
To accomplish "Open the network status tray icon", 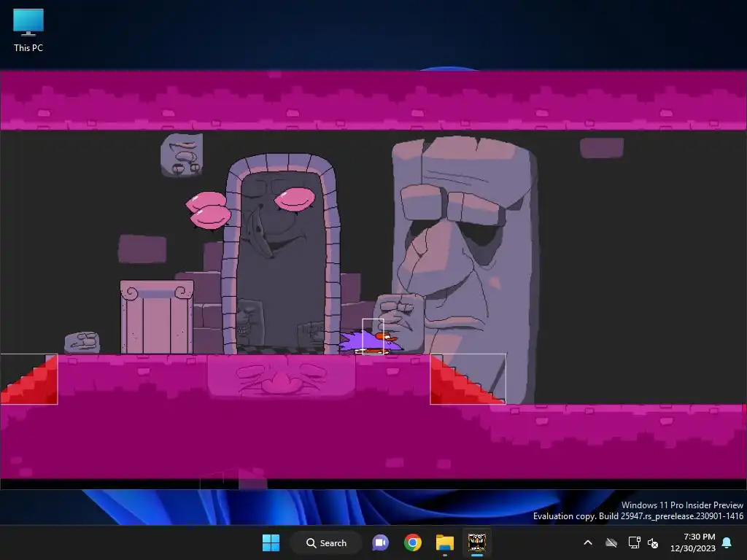I will [634, 542].
